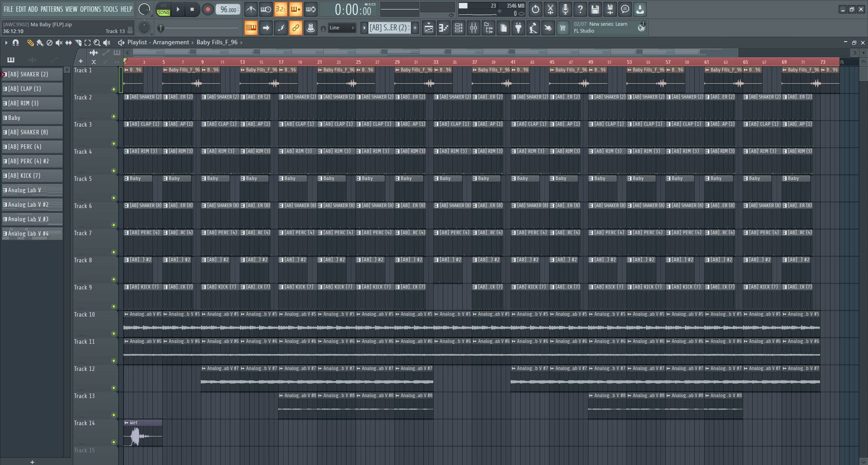Open the OPTIONS menu

coord(90,9)
